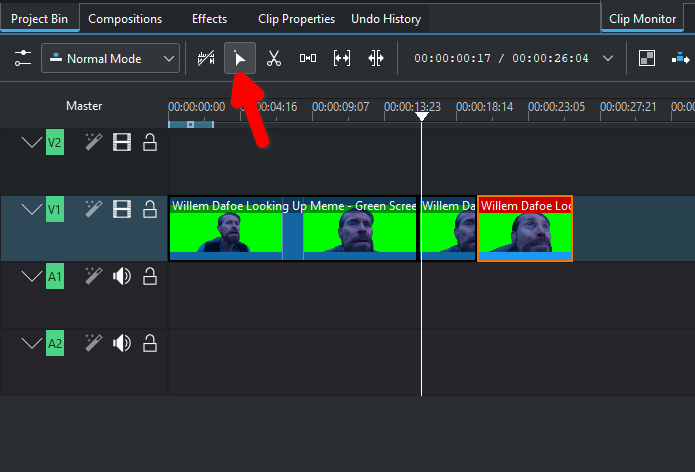The image size is (695, 472).
Task: Select the Ripple tool icon
Action: (x=376, y=58)
